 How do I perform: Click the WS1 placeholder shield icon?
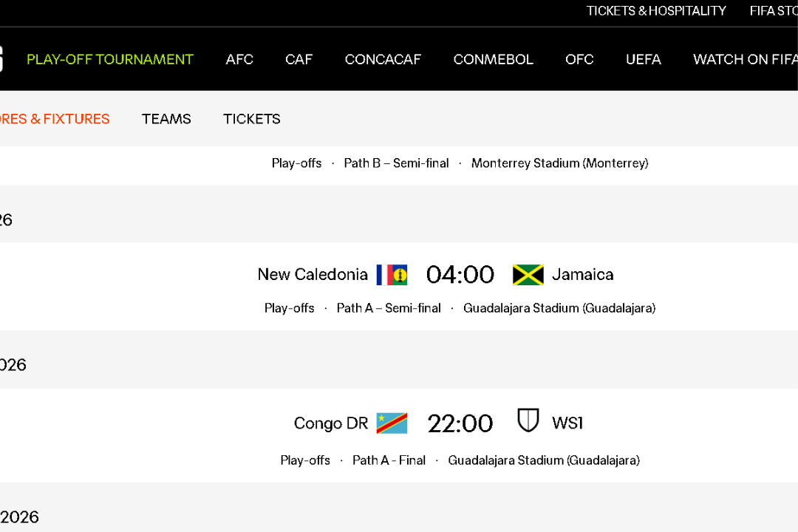point(528,421)
